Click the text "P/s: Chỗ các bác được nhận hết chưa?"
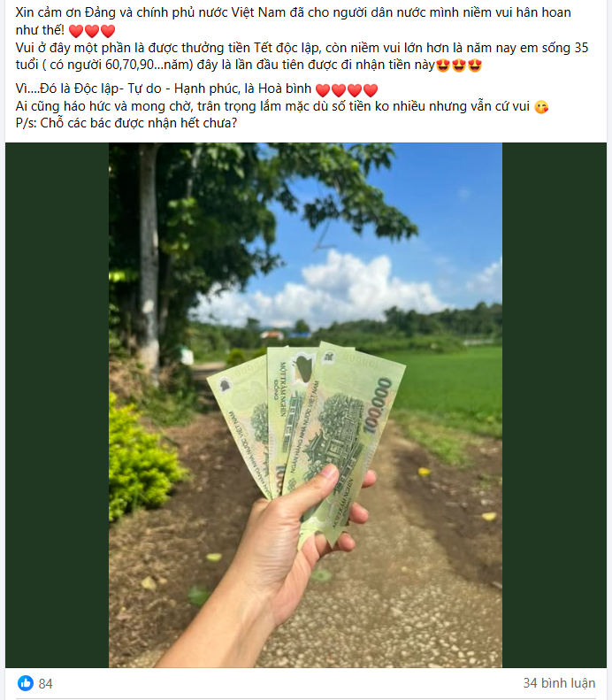This screenshot has width=612, height=700. pyautogui.click(x=126, y=123)
